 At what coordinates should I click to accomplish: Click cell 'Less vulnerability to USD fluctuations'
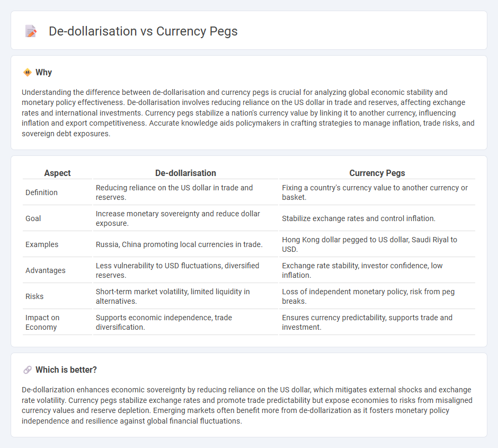pyautogui.click(x=185, y=270)
